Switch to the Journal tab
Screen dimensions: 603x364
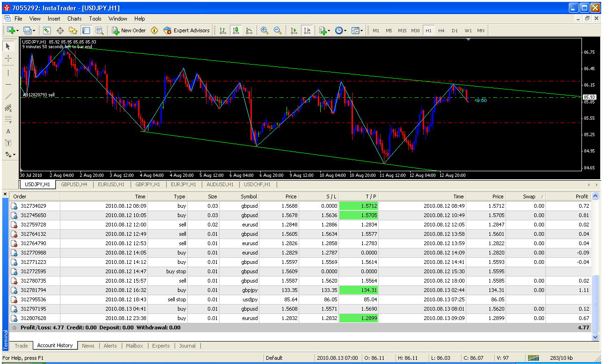click(187, 346)
